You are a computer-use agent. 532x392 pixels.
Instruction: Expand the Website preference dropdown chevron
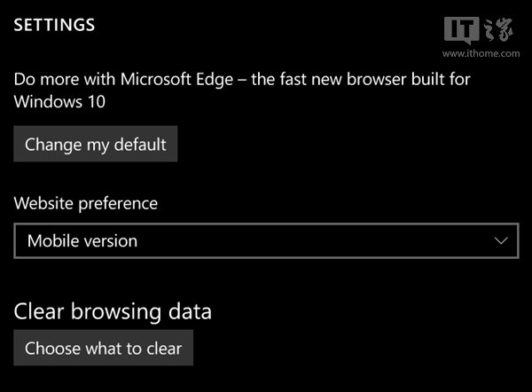tap(501, 240)
